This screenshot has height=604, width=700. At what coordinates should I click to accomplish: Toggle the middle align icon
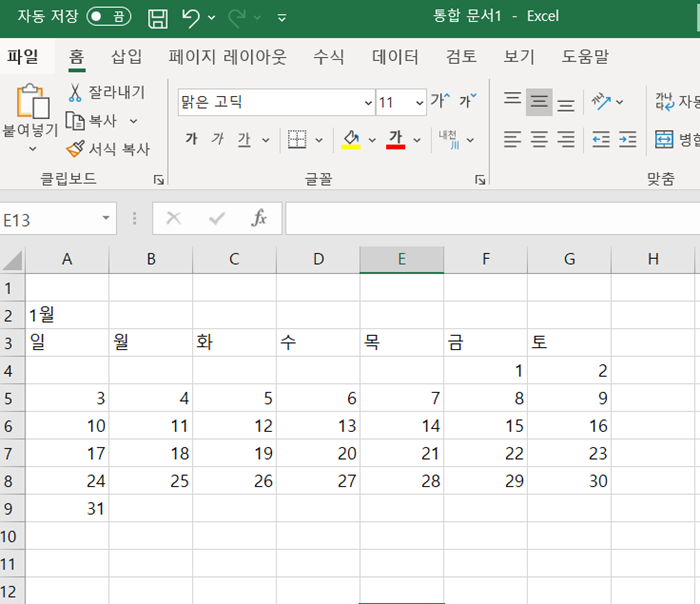pyautogui.click(x=539, y=102)
